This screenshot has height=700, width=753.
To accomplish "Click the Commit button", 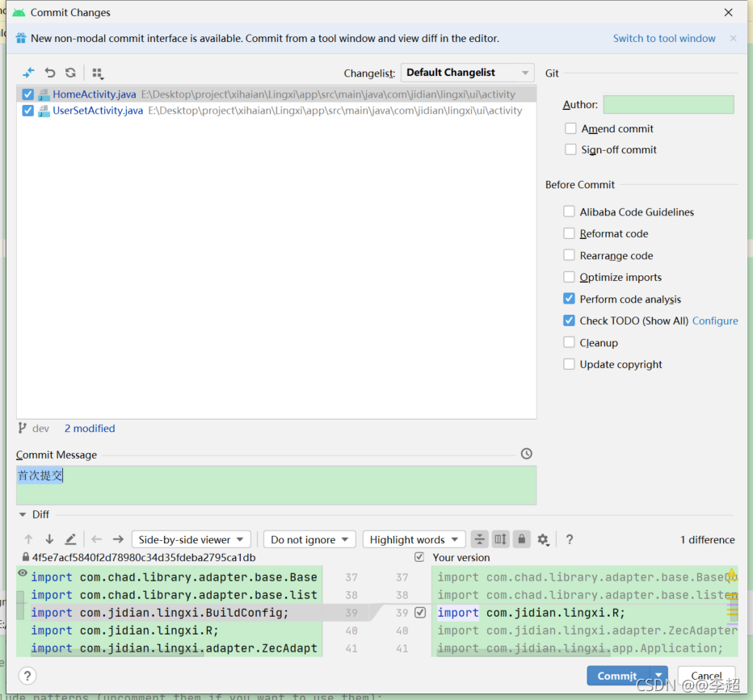I will (617, 676).
